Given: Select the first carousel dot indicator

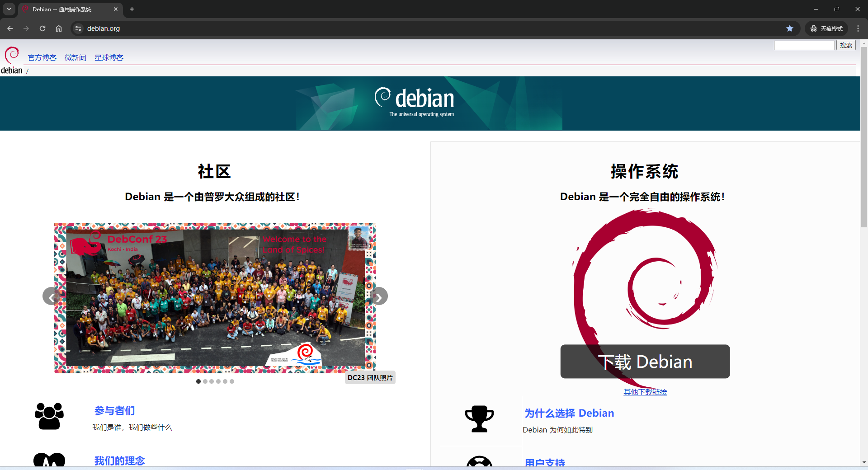Looking at the screenshot, I should click(198, 381).
